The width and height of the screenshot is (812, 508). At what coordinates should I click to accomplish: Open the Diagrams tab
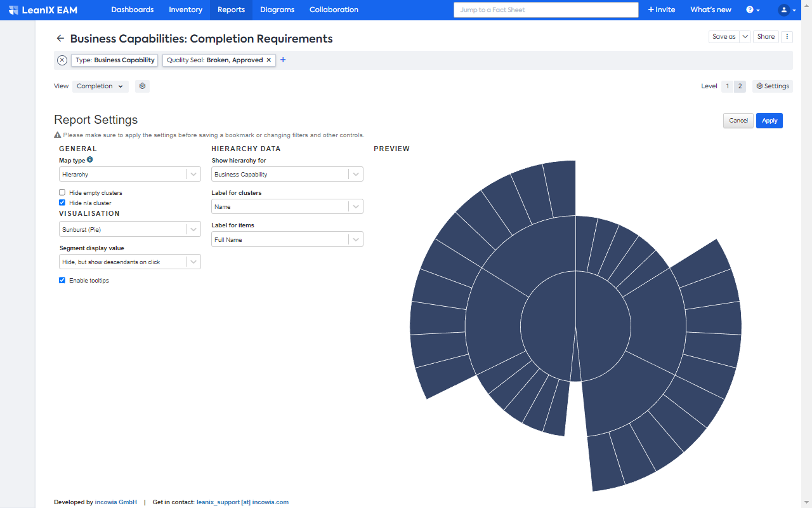click(x=277, y=10)
